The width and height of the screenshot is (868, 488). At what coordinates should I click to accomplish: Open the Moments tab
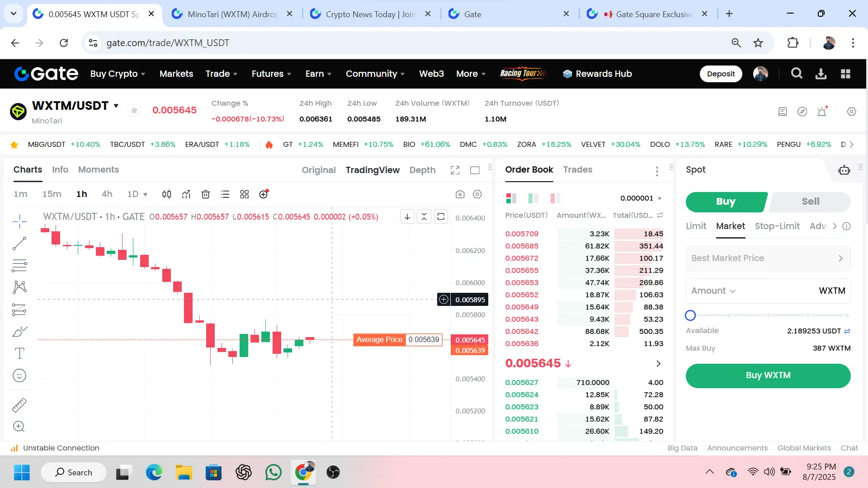tap(99, 170)
